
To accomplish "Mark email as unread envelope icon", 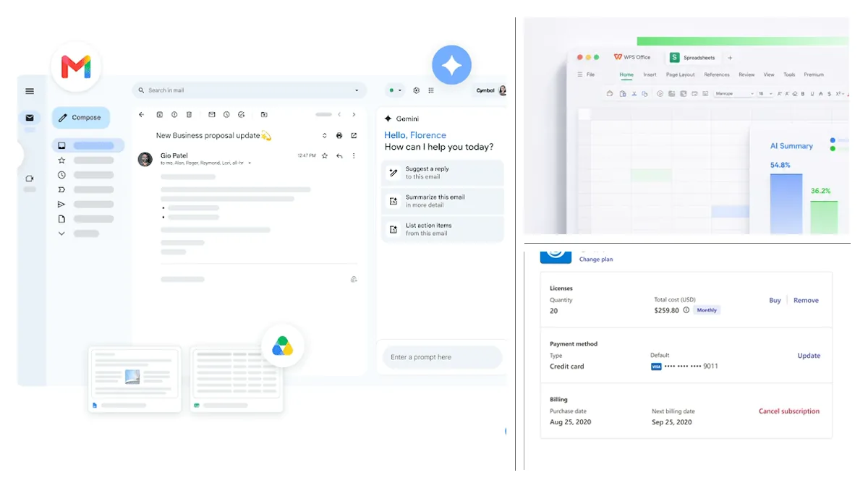I will (x=212, y=114).
